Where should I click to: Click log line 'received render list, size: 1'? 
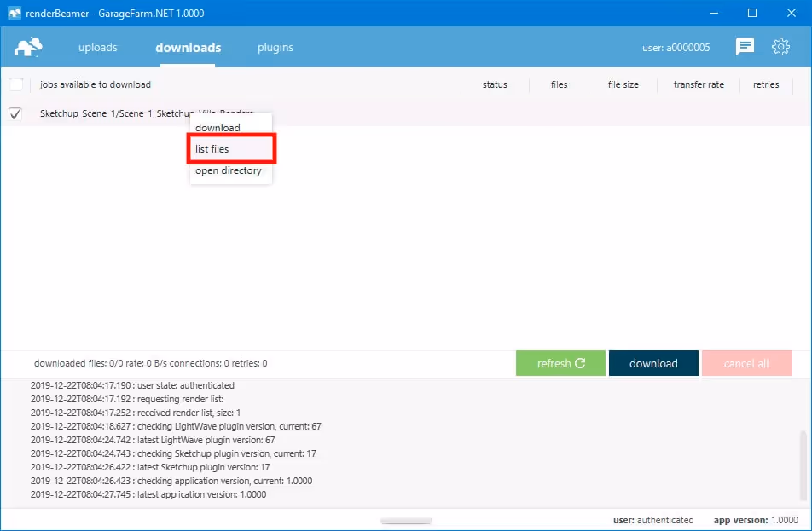[135, 413]
